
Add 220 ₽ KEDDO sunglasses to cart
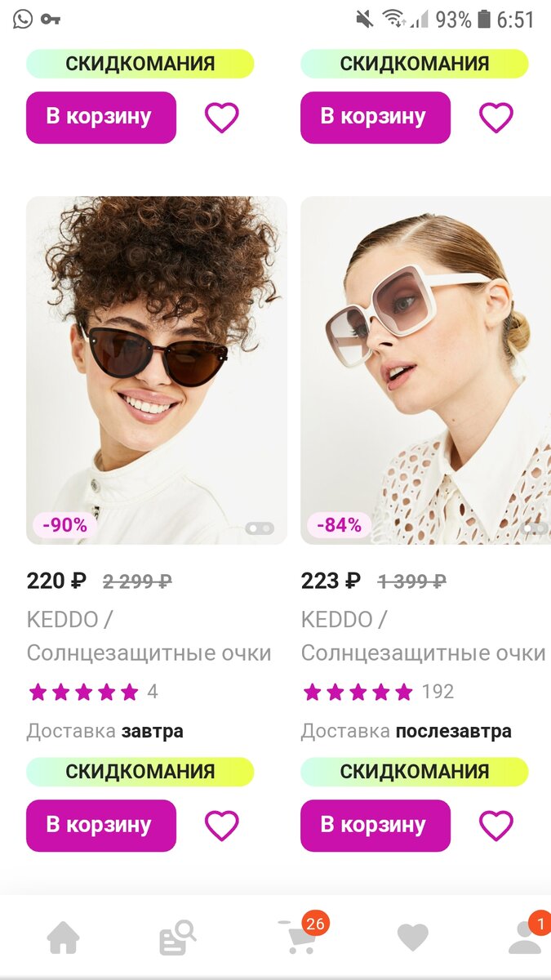point(101,826)
